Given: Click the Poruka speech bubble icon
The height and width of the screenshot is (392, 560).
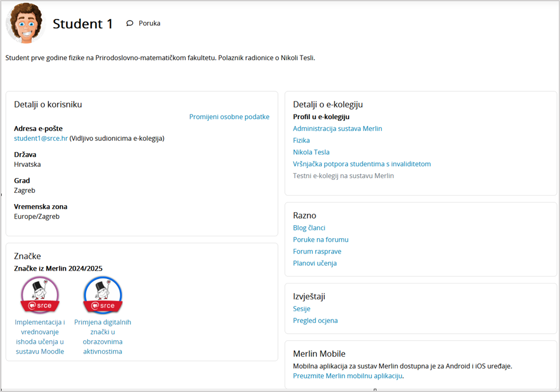Looking at the screenshot, I should (130, 24).
